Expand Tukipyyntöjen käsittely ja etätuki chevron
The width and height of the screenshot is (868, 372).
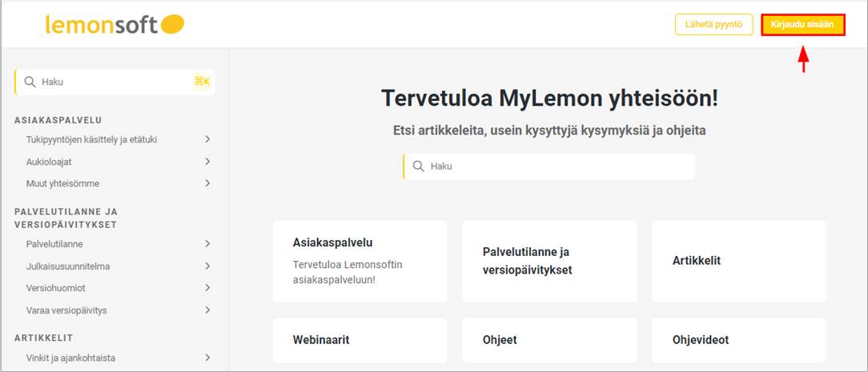tap(207, 139)
